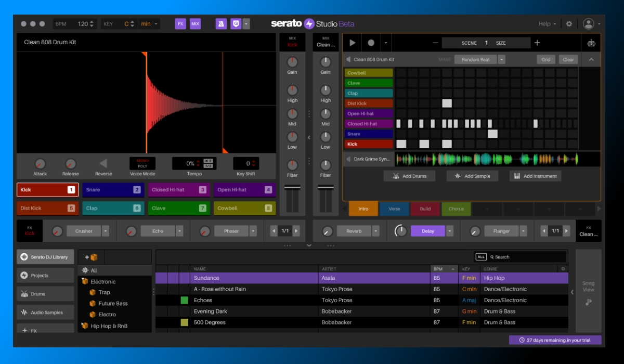Open the Help menu
This screenshot has width=624, height=364.
click(547, 24)
